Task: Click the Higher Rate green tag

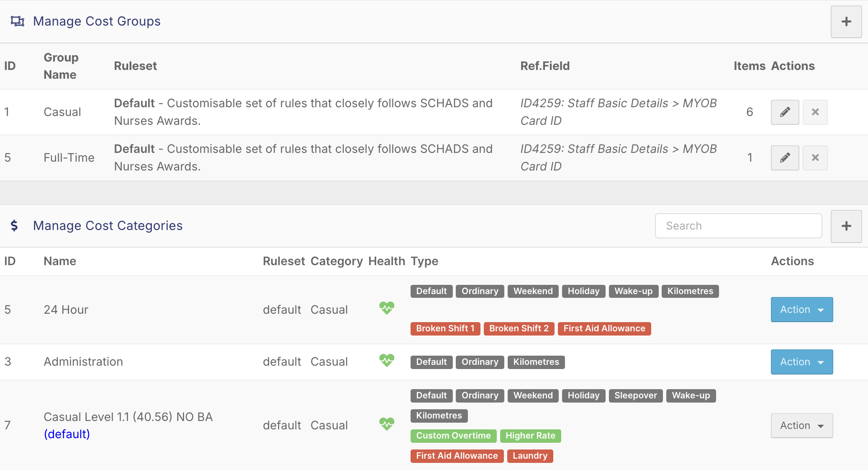Action: point(530,436)
